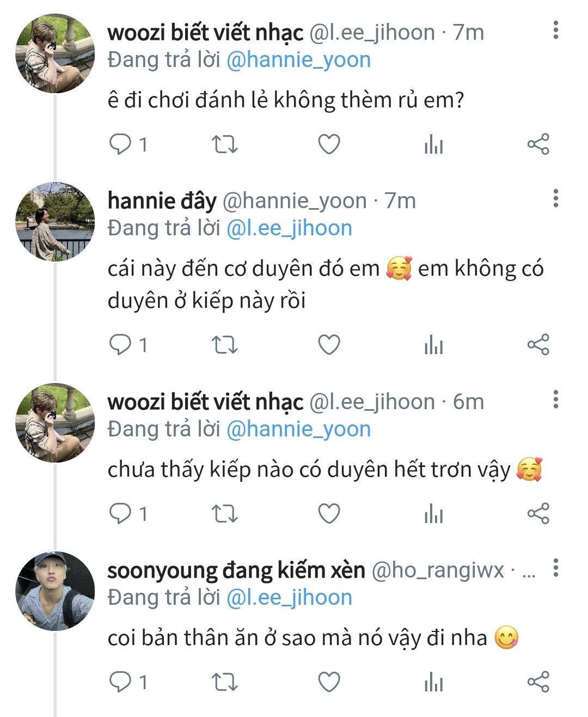The image size is (588, 717).
Task: Open more options on woozi's second tweet
Action: click(555, 400)
